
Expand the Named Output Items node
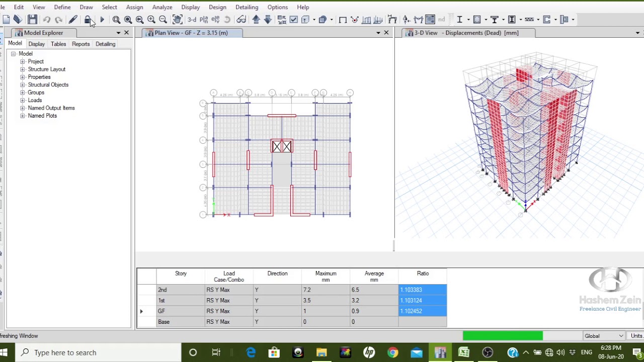tap(23, 108)
